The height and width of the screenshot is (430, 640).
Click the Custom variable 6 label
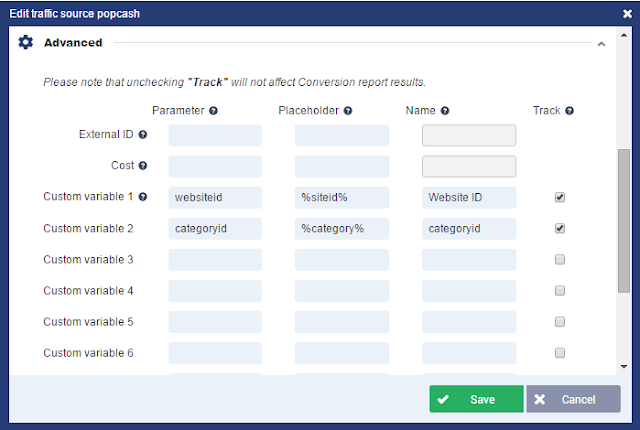point(88,353)
